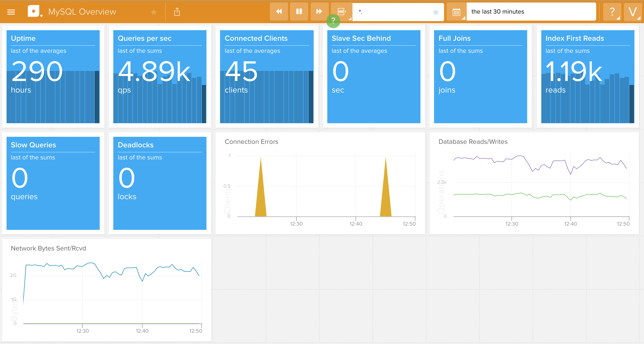Pause the live dashboard stream
This screenshot has height=344, width=644.
point(299,12)
